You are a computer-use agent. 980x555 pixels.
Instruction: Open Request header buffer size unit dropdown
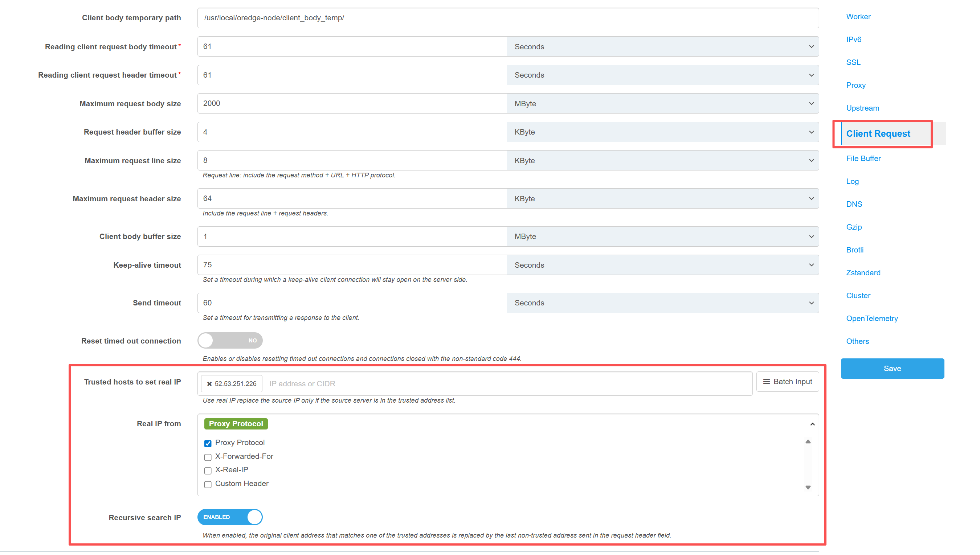662,132
